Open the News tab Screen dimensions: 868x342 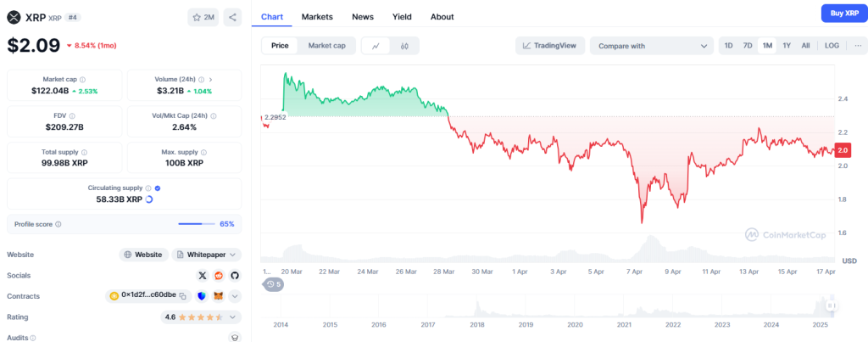(363, 17)
